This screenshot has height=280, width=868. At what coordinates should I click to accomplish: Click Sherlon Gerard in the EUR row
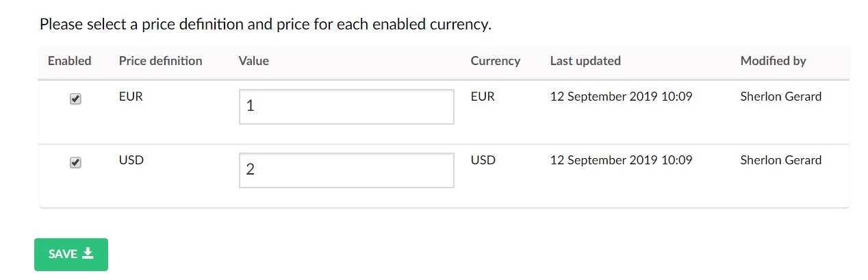click(x=780, y=97)
